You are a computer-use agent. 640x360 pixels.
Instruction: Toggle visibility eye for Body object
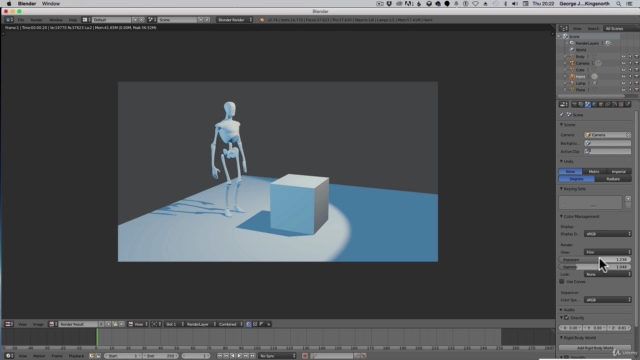[623, 57]
